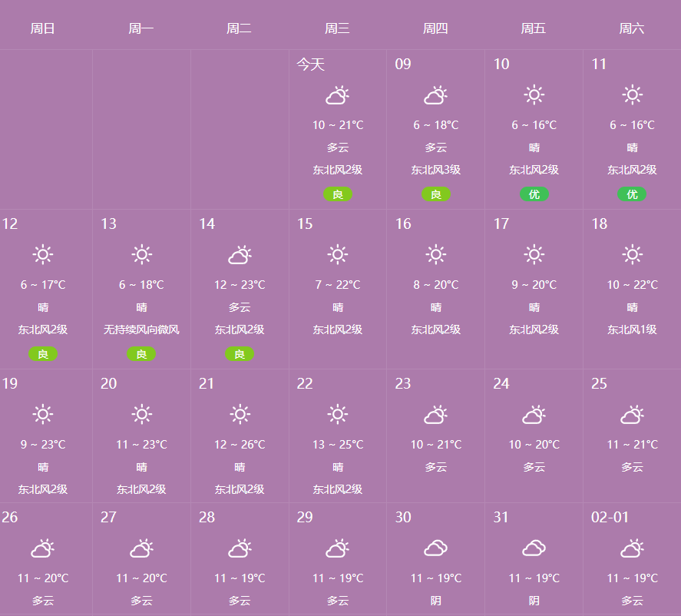The image size is (681, 616).
Task: Click the overcast cloud icon for day 30
Action: [435, 548]
